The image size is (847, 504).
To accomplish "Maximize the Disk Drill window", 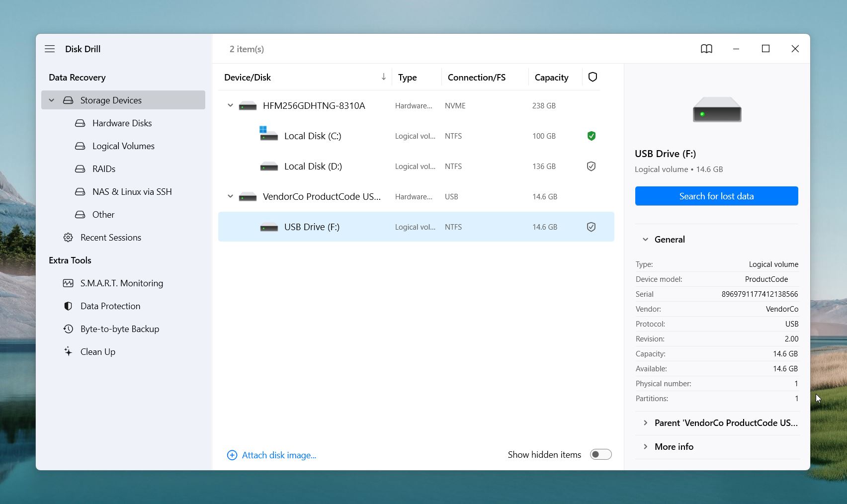I will [765, 49].
